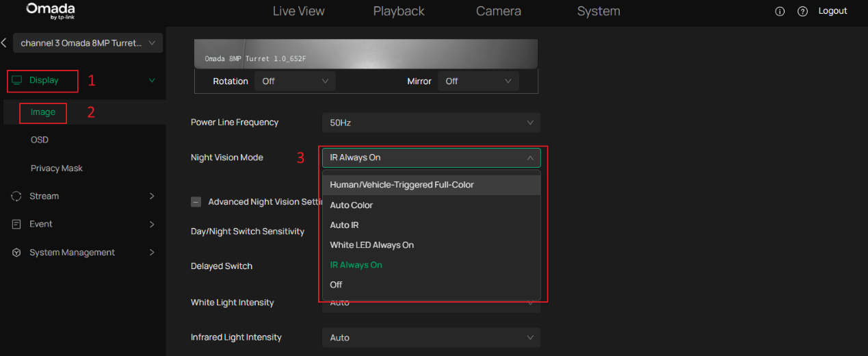Viewport: 868px width, 356px height.
Task: Click the Delayed Switch label
Action: point(222,266)
